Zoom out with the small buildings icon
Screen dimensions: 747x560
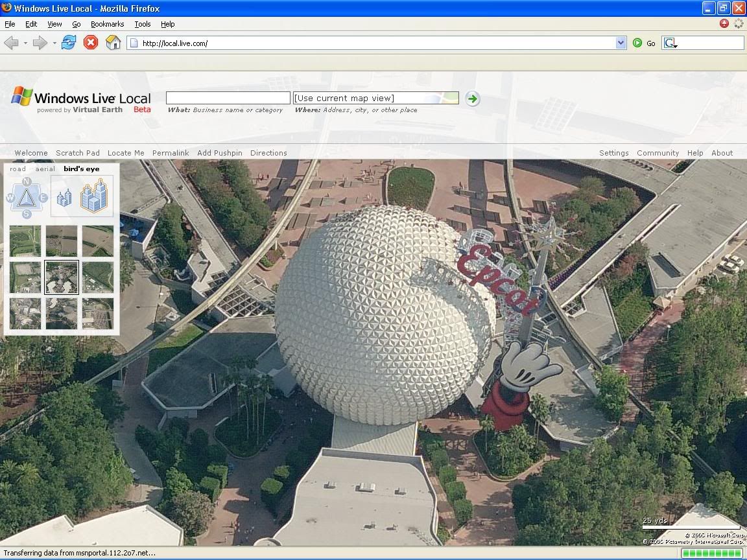tap(64, 197)
